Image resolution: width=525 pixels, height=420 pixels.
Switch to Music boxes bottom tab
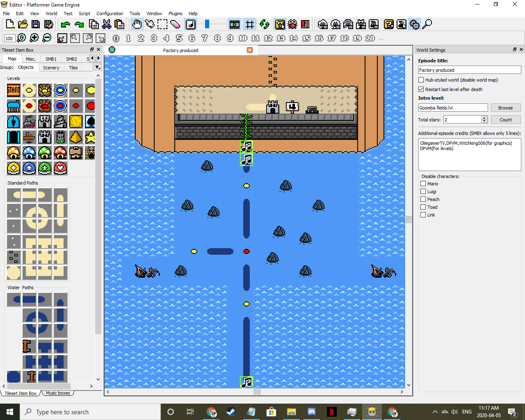coord(58,393)
